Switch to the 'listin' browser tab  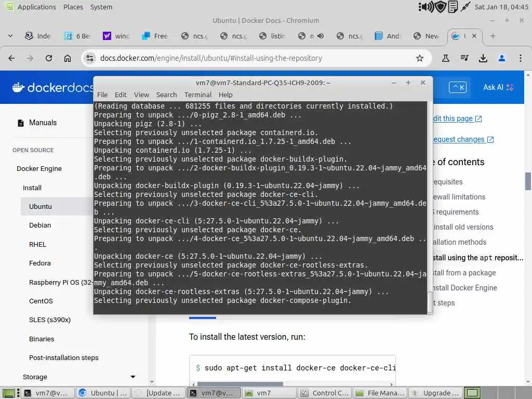(x=272, y=36)
